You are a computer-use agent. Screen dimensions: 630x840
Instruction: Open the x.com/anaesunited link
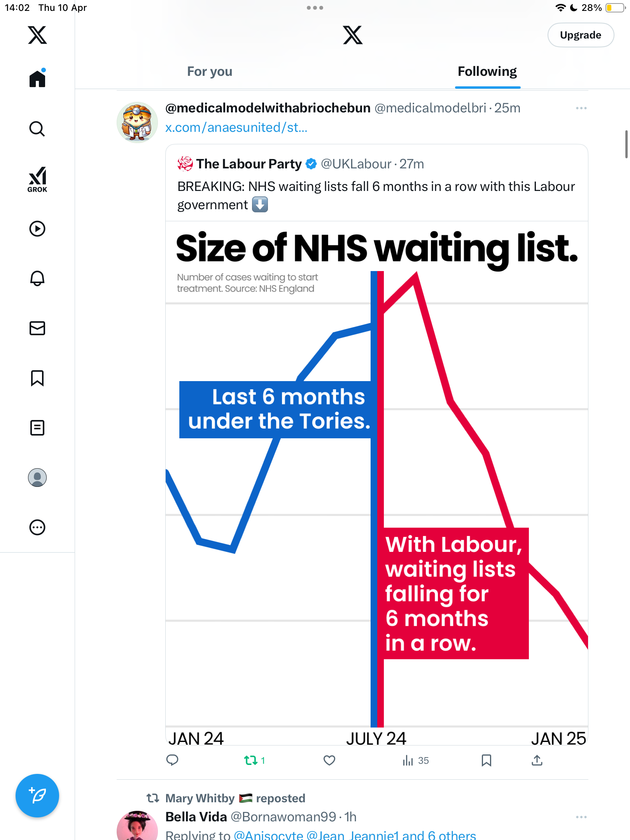(x=236, y=128)
